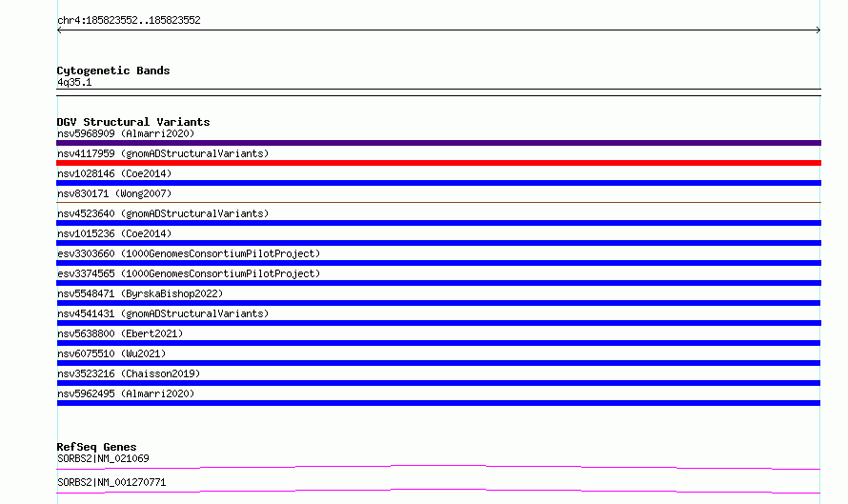
Task: Click the blue bar under esv3303660
Action: [x=438, y=263]
